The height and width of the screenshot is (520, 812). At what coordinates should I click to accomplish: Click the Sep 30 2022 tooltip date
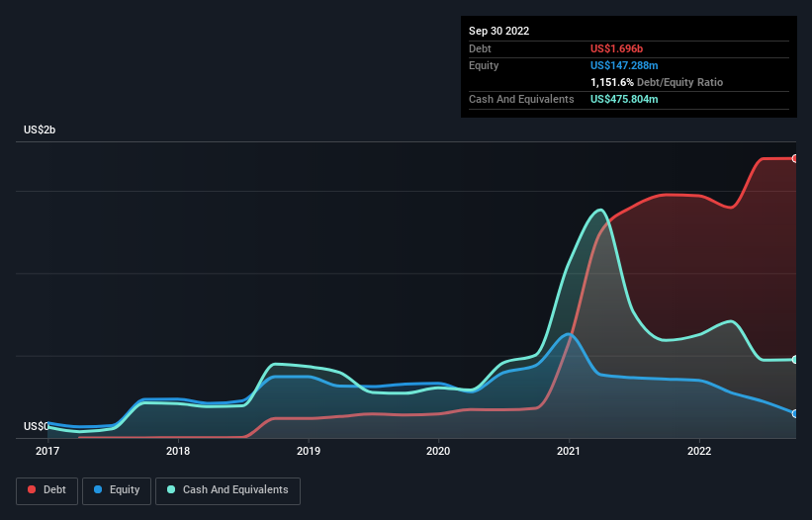498,31
